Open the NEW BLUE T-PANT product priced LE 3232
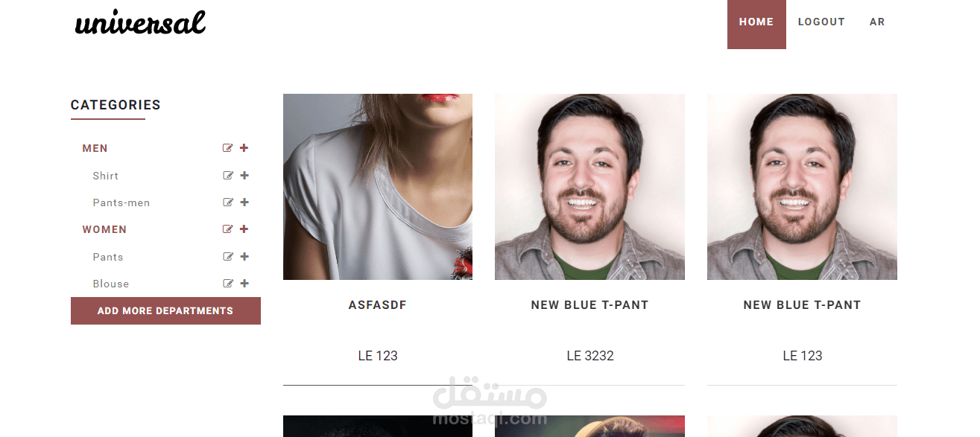The image size is (980, 437). coord(590,304)
